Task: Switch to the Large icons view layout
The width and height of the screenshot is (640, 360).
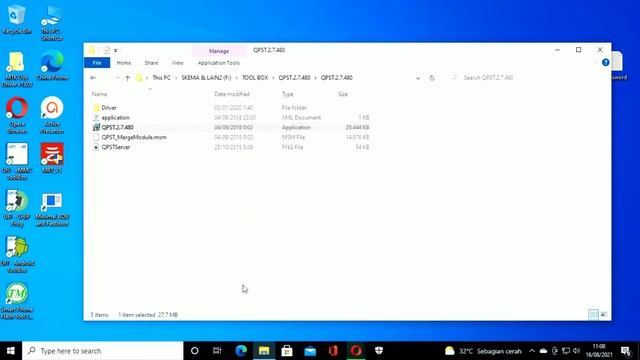Action: [x=604, y=314]
